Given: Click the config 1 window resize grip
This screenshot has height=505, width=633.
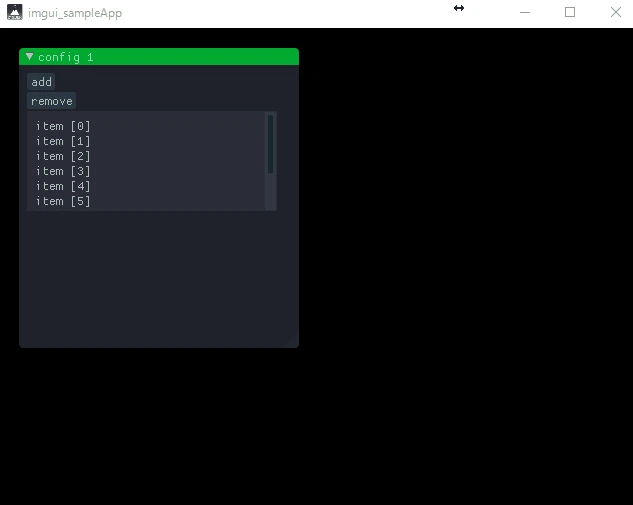Looking at the screenshot, I should (x=293, y=342).
